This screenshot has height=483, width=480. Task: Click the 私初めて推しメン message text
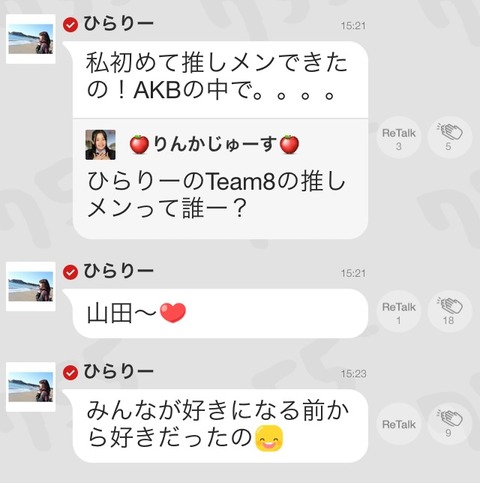(x=217, y=77)
